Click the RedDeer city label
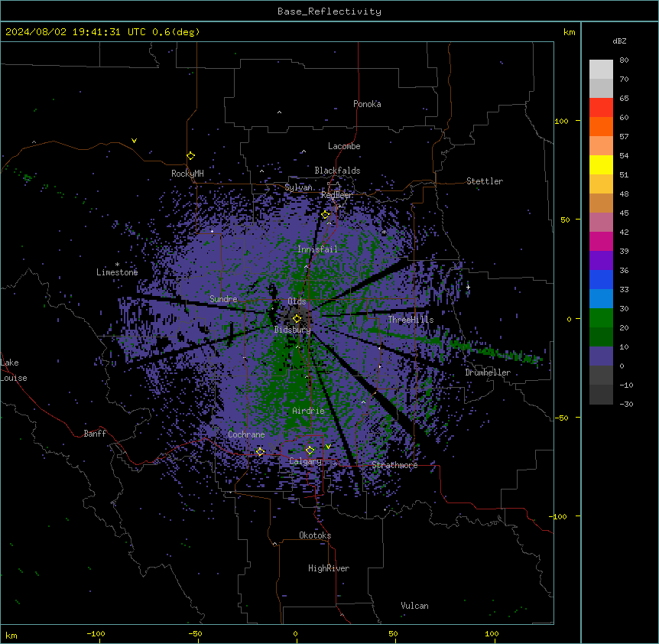The height and width of the screenshot is (644, 659). pos(336,195)
